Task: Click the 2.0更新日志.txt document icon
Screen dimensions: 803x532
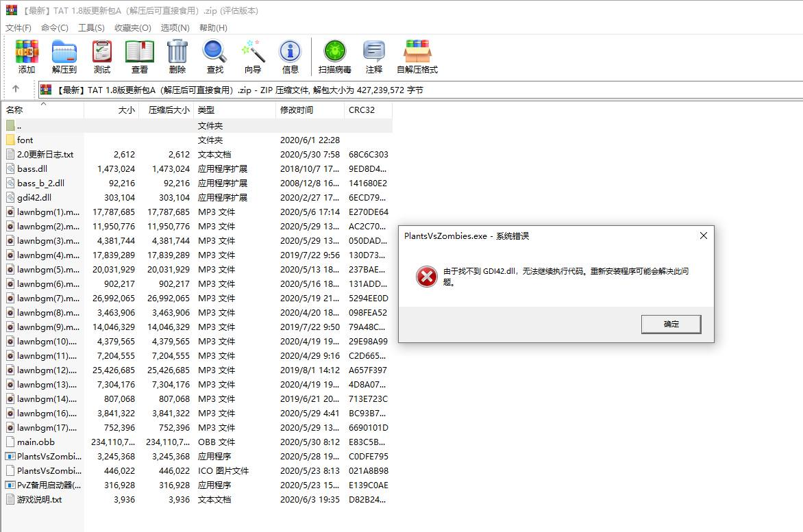Action: pos(10,154)
